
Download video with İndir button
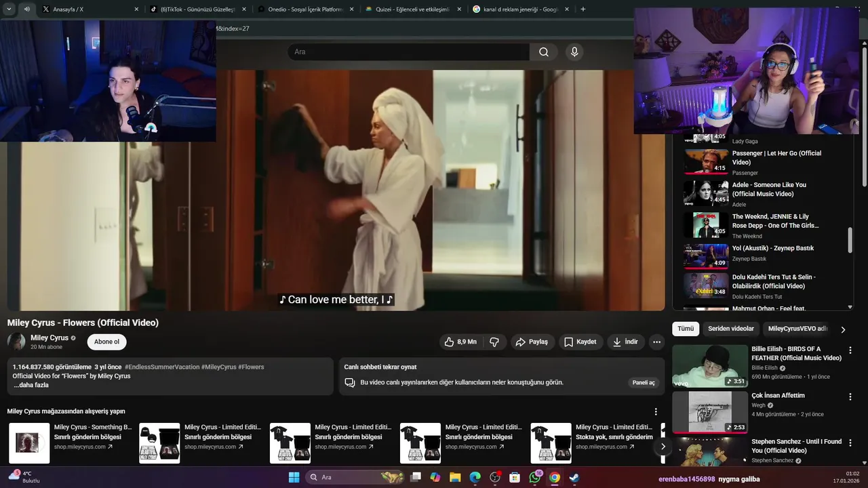tap(625, 342)
